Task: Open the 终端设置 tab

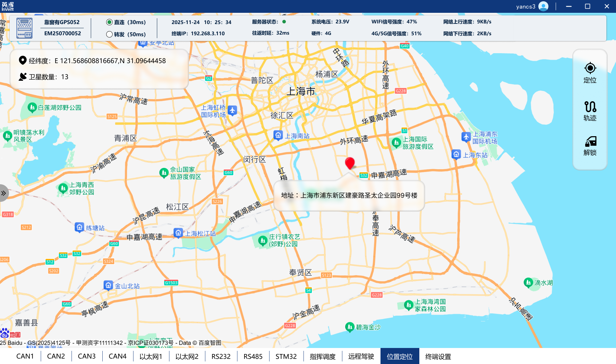Action: point(438,356)
